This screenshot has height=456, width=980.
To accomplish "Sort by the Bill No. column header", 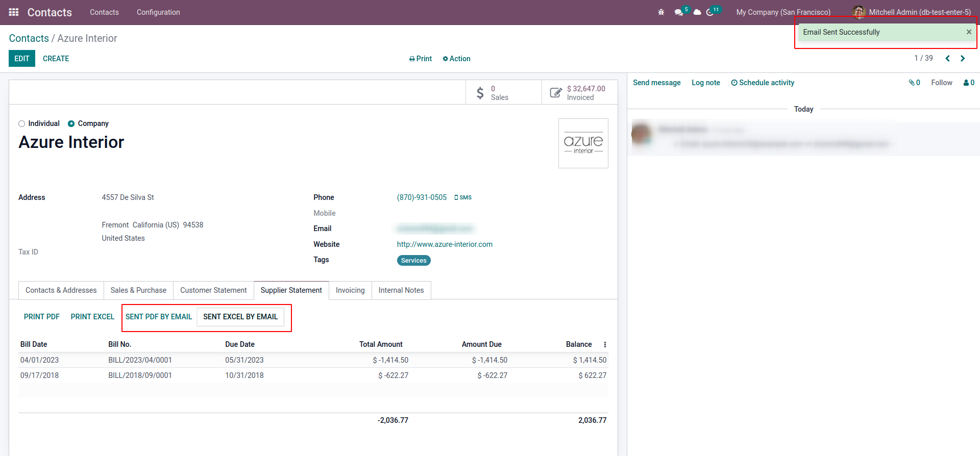I will click(x=120, y=344).
